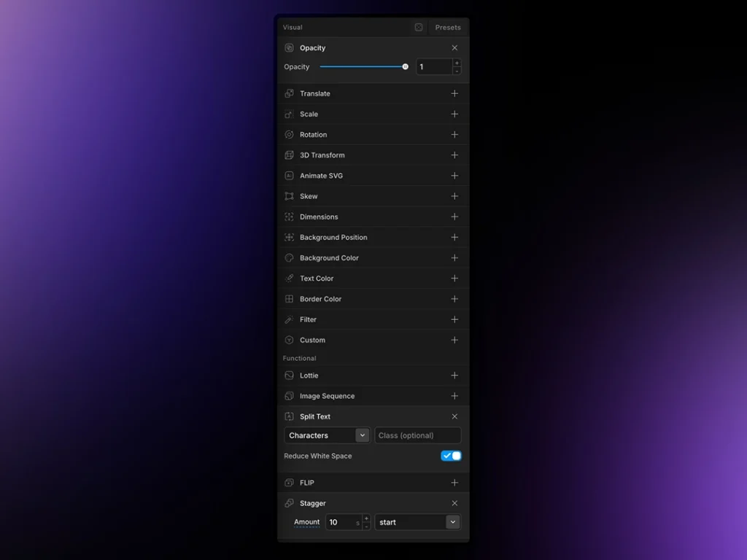This screenshot has height=560, width=747.
Task: Add the Skew property
Action: [454, 196]
